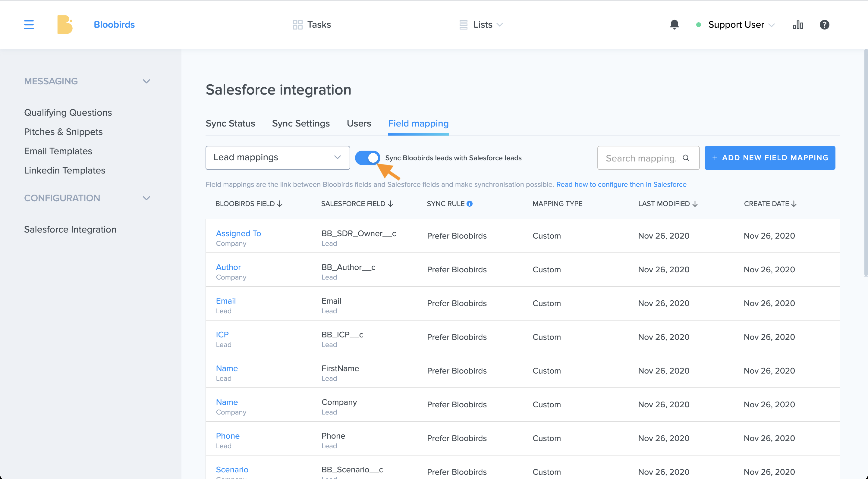Open the Author field mapping
This screenshot has width=868, height=479.
pos(228,267)
